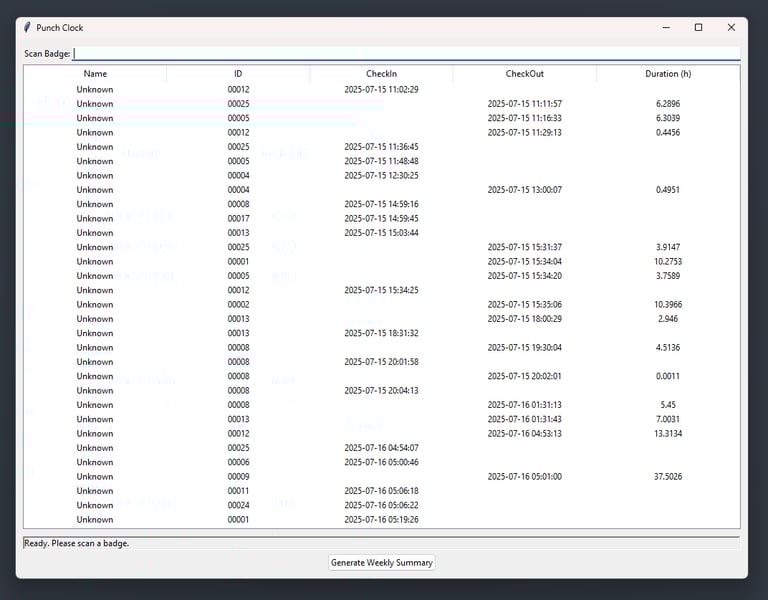Maximize the Punch Clock window
The image size is (768, 600).
tap(698, 27)
